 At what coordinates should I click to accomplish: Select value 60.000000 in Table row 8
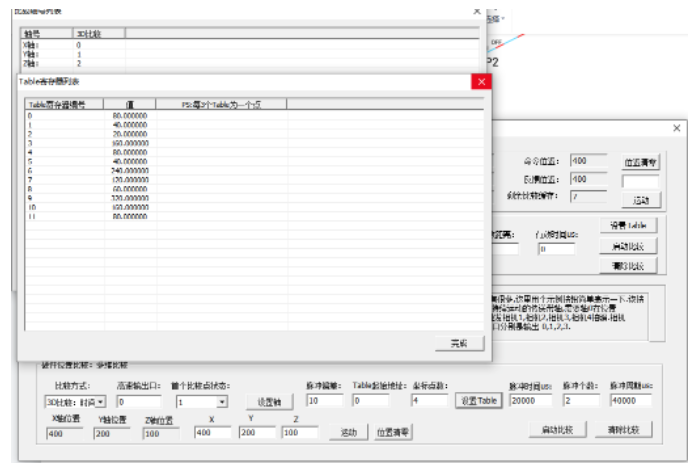(x=130, y=189)
